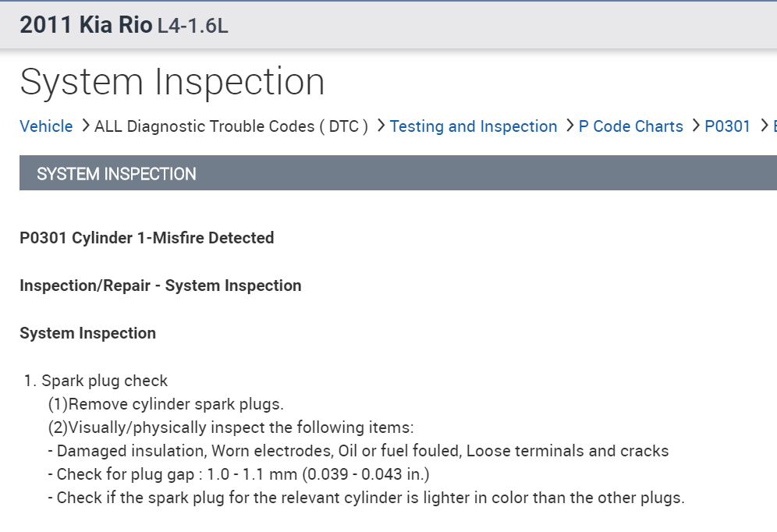Screen dimensions: 777x532
Task: Click the chevron before P Code Charts
Action: 569,126
